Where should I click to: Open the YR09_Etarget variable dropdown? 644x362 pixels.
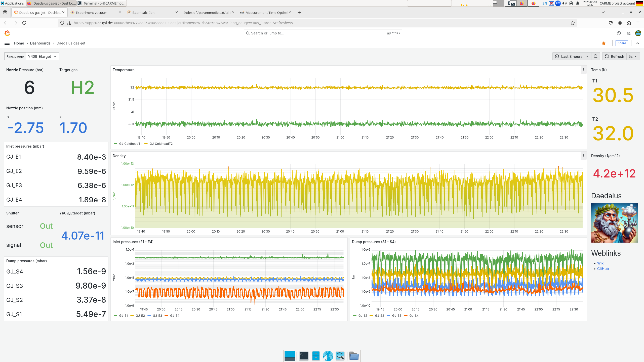[x=42, y=56]
